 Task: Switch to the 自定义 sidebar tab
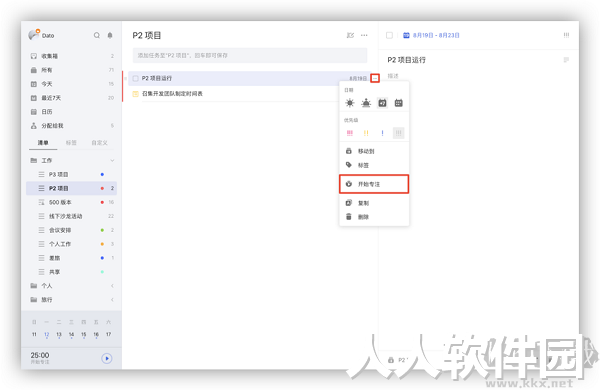coord(99,143)
